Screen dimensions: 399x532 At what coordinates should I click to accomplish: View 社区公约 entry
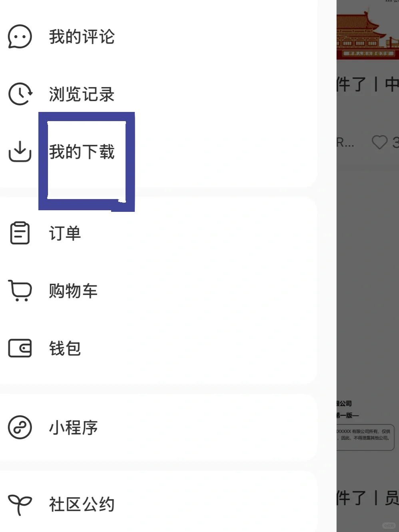(82, 504)
